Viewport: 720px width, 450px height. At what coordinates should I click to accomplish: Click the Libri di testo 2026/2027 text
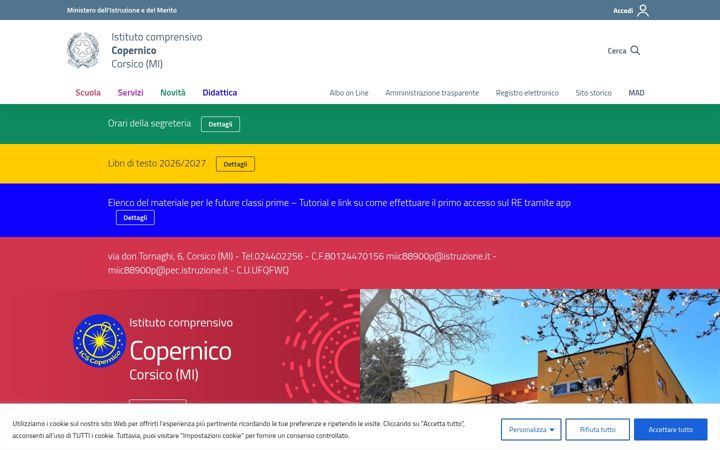pyautogui.click(x=157, y=163)
